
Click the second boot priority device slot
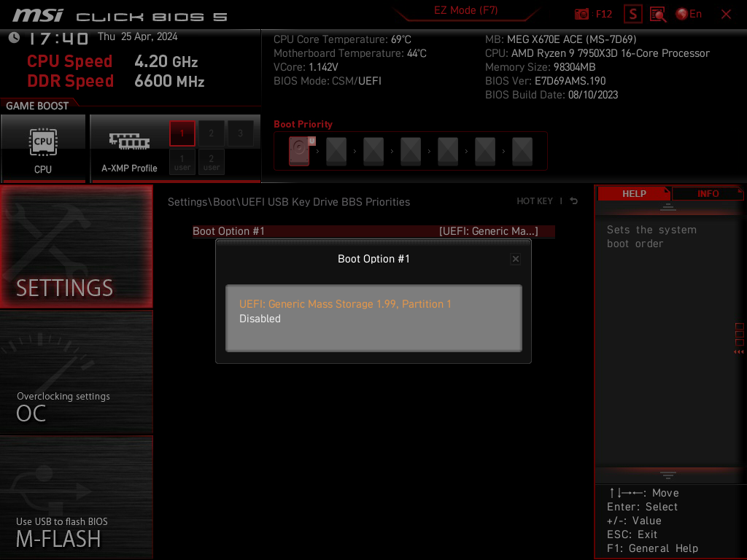(336, 151)
